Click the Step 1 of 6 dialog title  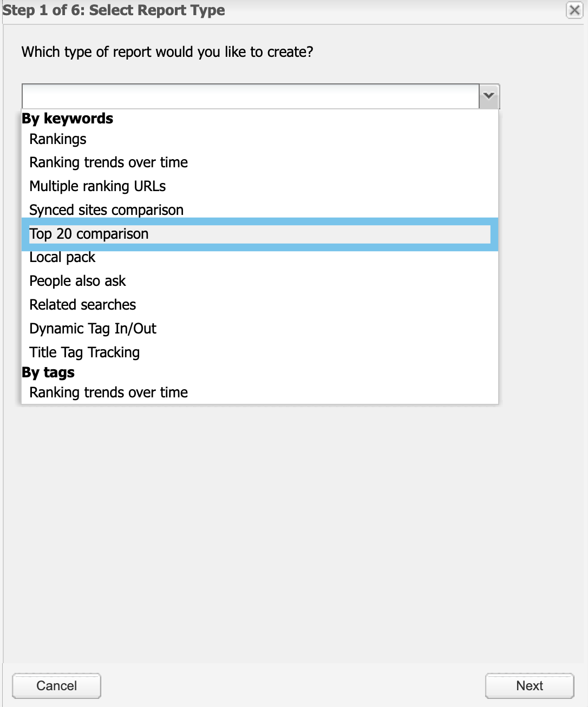pos(114,10)
